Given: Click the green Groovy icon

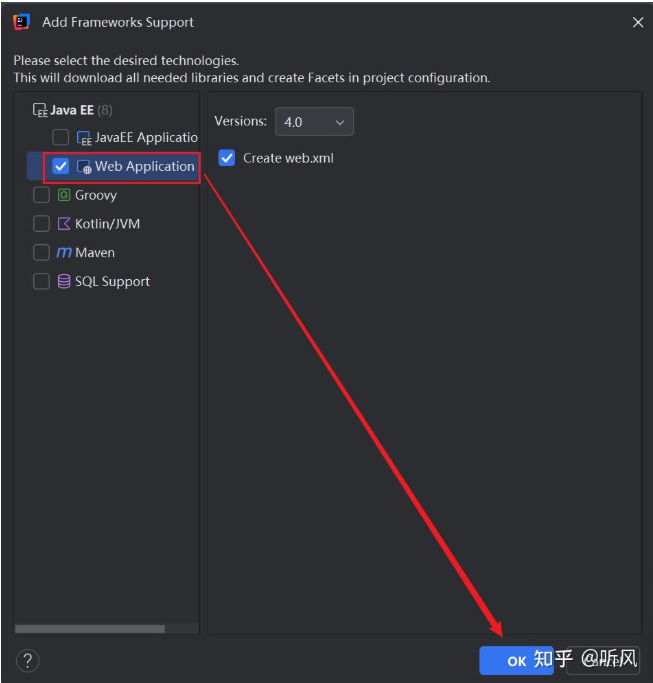Looking at the screenshot, I should pyautogui.click(x=64, y=195).
